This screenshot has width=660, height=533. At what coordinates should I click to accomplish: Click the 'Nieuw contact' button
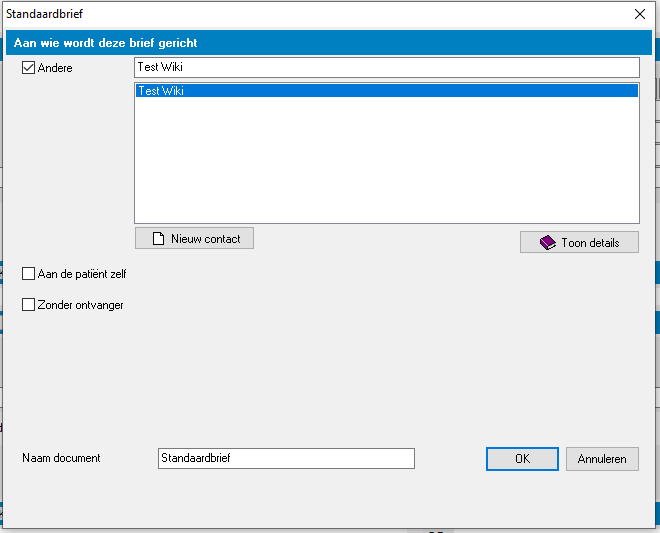pyautogui.click(x=194, y=238)
